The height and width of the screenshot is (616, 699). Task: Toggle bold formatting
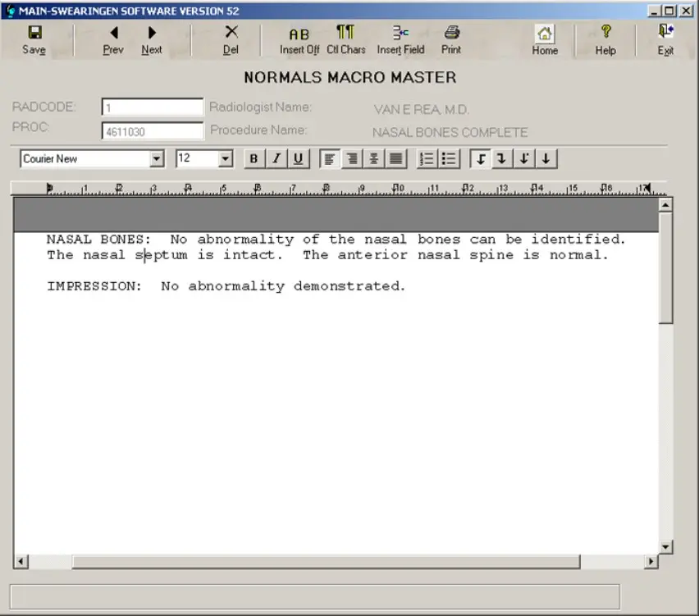point(254,159)
